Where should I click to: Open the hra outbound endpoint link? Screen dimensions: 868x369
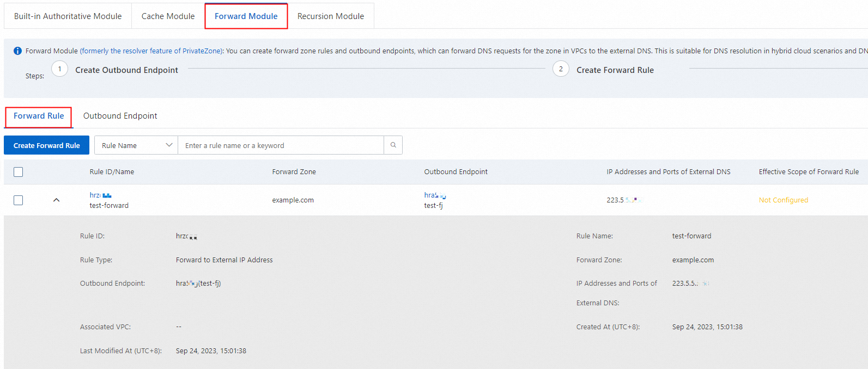(435, 195)
